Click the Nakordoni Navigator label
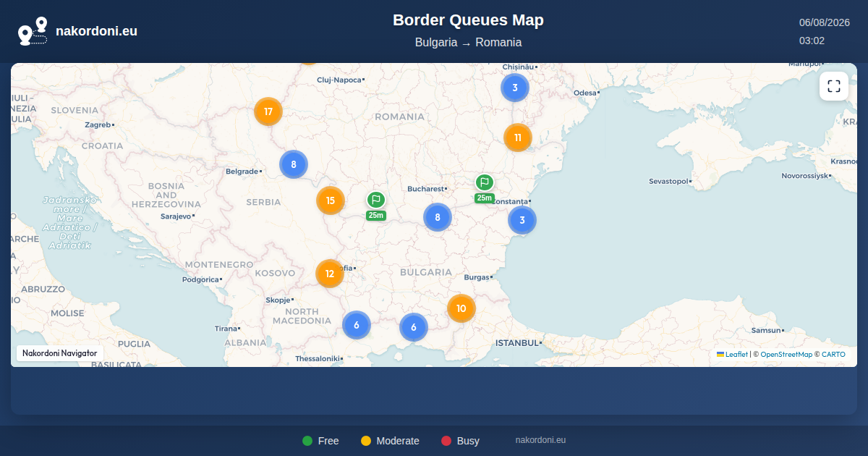Image resolution: width=868 pixels, height=456 pixels. click(x=60, y=353)
